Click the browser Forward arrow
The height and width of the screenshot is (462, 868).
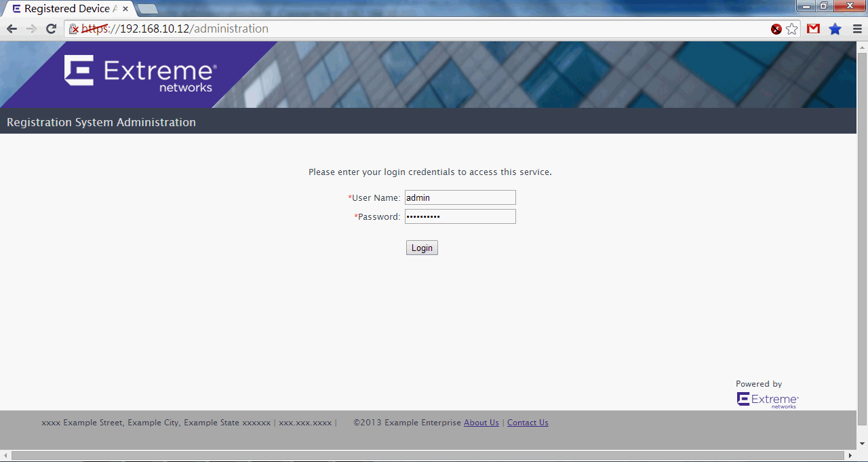[31, 28]
